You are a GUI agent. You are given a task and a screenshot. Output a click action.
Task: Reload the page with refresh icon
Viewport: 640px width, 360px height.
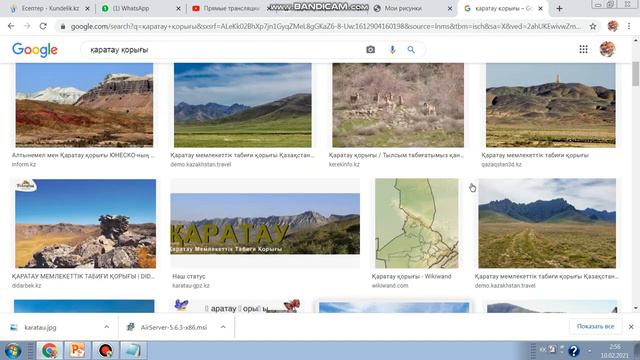(43, 26)
